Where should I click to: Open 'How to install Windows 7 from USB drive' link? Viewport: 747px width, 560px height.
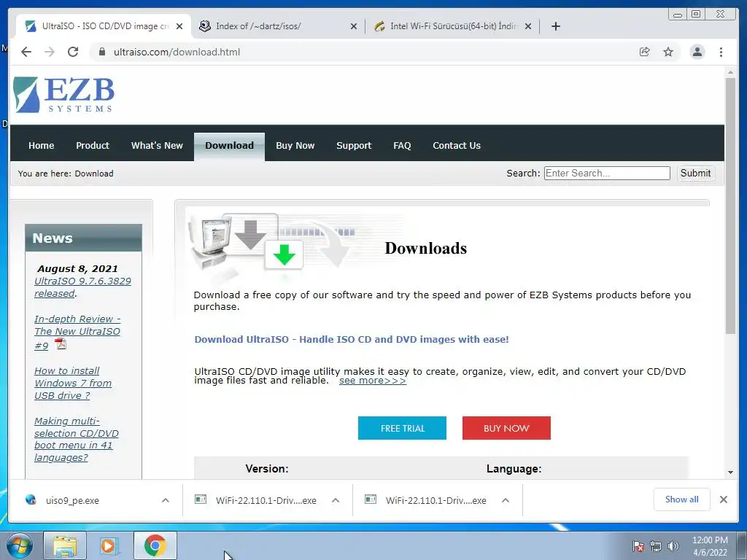click(x=73, y=383)
